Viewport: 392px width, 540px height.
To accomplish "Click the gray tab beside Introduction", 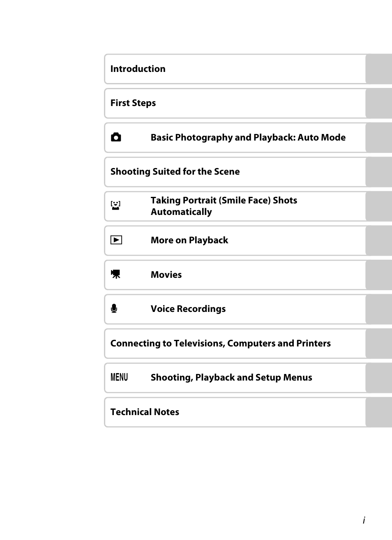I will pyautogui.click(x=378, y=69).
